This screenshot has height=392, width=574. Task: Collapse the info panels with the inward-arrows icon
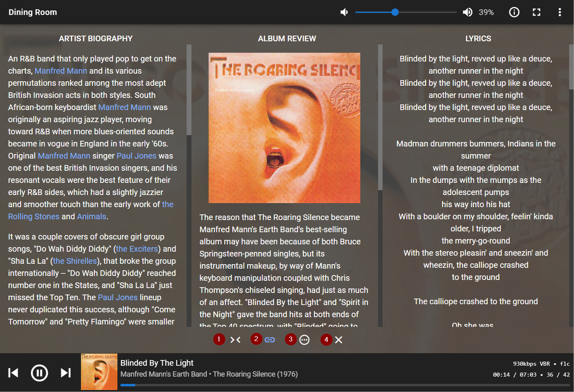pyautogui.click(x=235, y=340)
